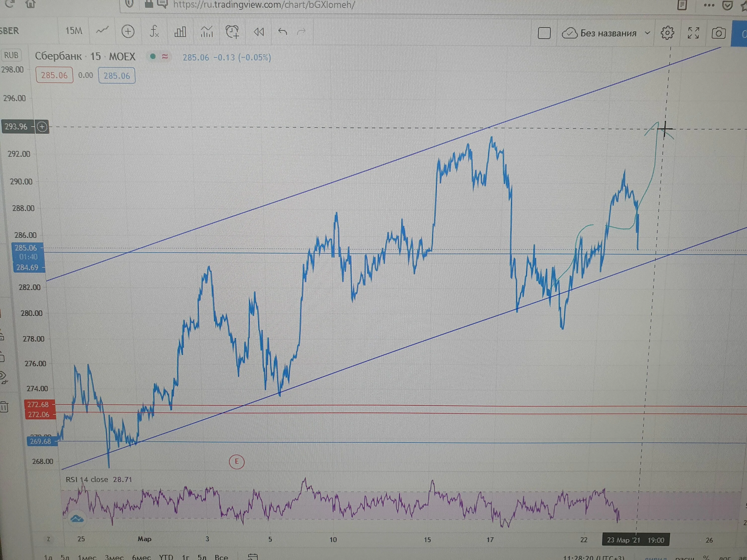Click the earnings E marker on the chart
This screenshot has width=747, height=560.
pyautogui.click(x=236, y=461)
